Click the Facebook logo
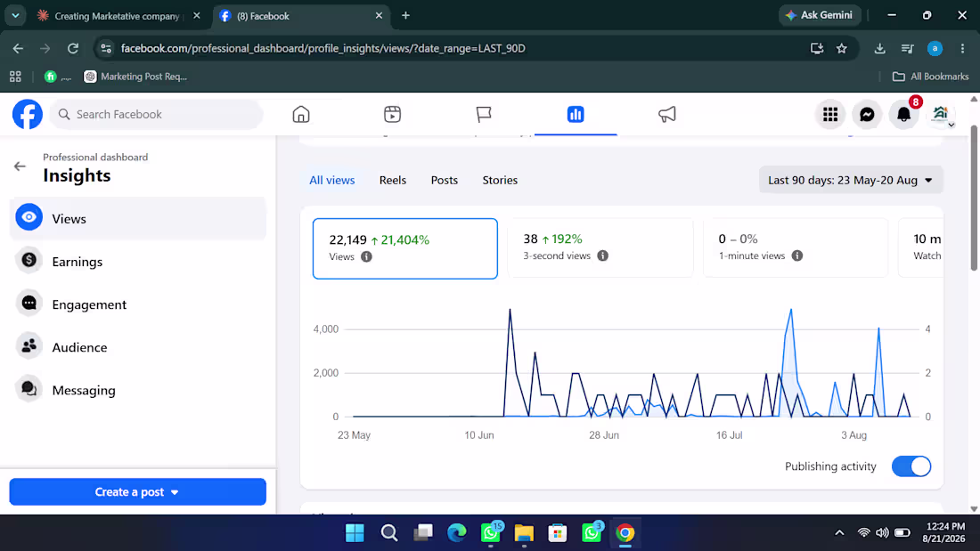The image size is (980, 551). [28, 114]
